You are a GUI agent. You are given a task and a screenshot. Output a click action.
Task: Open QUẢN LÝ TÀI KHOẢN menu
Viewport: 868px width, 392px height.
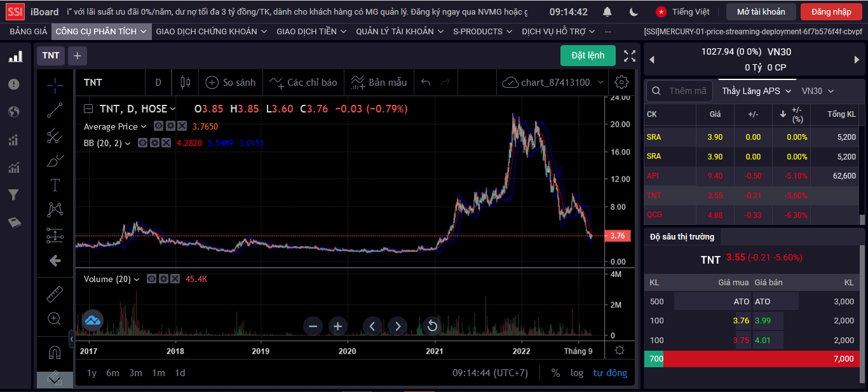pyautogui.click(x=400, y=31)
